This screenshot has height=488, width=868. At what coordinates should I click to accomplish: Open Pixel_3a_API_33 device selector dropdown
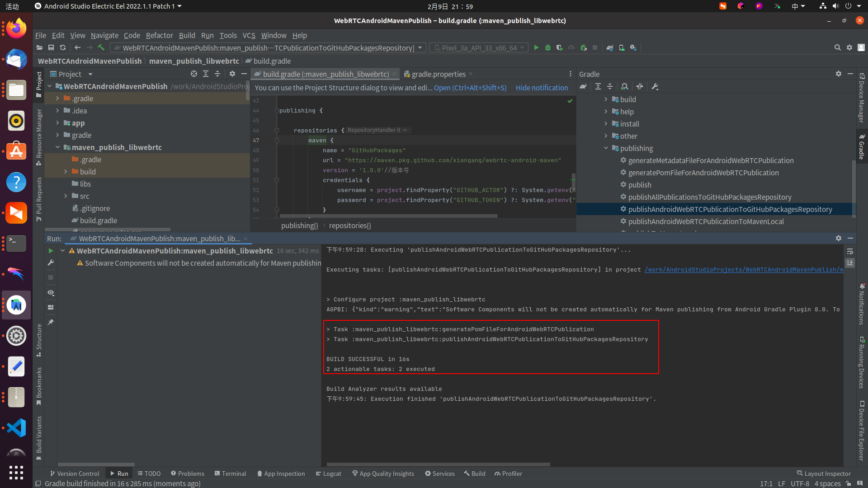pyautogui.click(x=479, y=47)
